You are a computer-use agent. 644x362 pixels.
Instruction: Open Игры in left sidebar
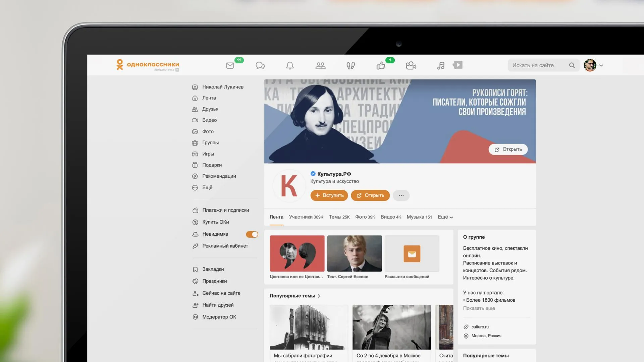click(x=203, y=154)
